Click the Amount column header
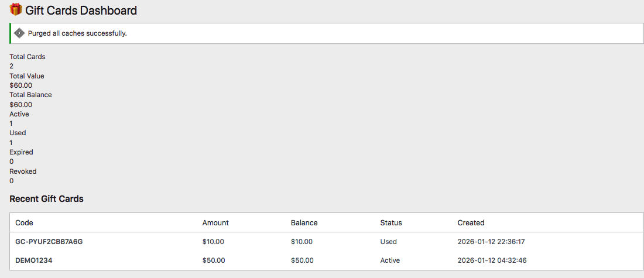Image resolution: width=644 pixels, height=278 pixels. point(215,223)
